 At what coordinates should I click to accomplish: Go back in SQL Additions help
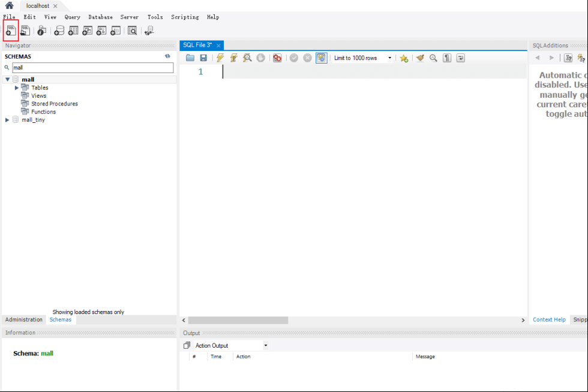[x=538, y=58]
